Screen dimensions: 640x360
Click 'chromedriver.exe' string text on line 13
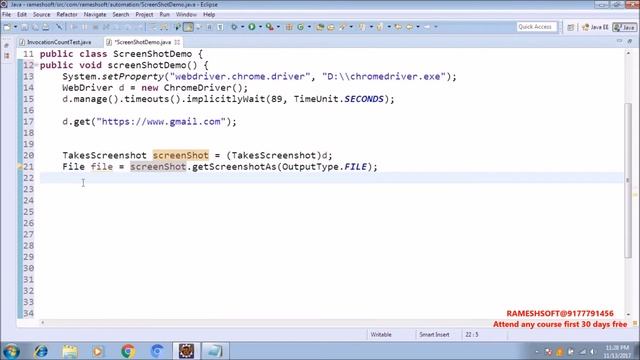(396, 76)
